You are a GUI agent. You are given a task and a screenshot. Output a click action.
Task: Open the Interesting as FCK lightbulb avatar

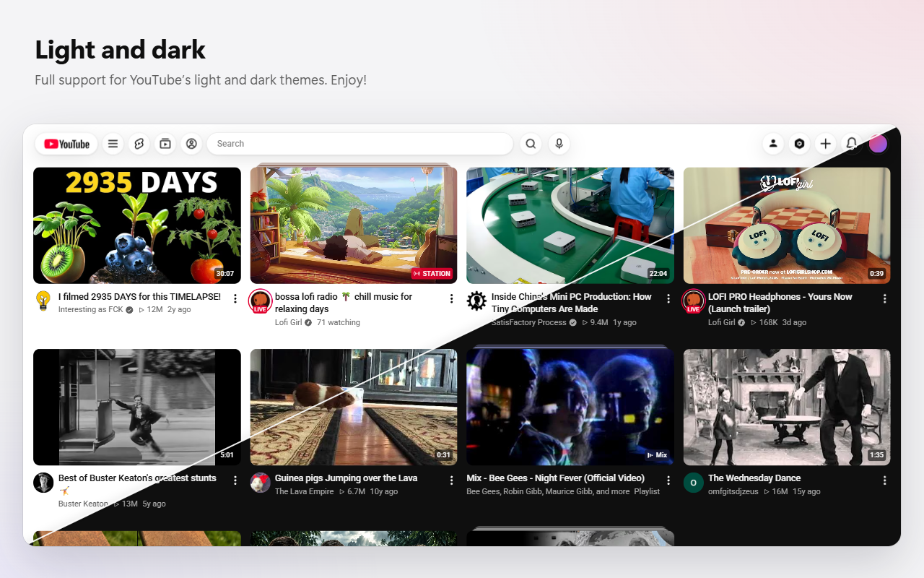(43, 301)
